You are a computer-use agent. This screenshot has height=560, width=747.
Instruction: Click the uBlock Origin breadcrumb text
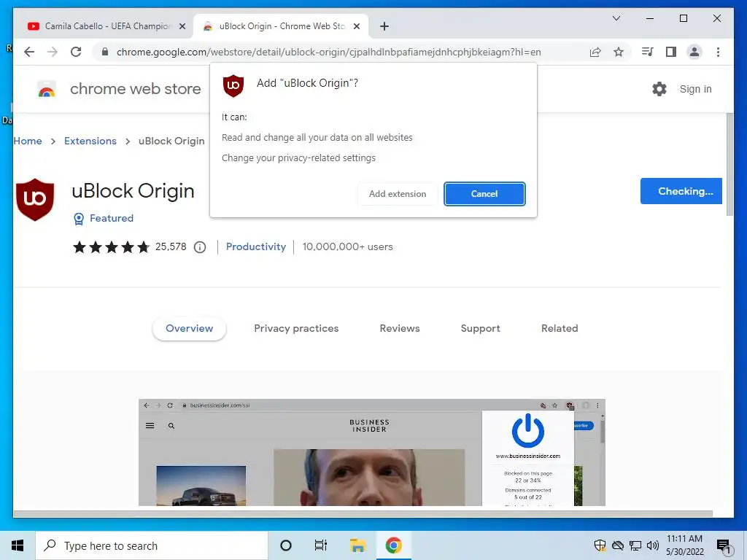pyautogui.click(x=171, y=141)
